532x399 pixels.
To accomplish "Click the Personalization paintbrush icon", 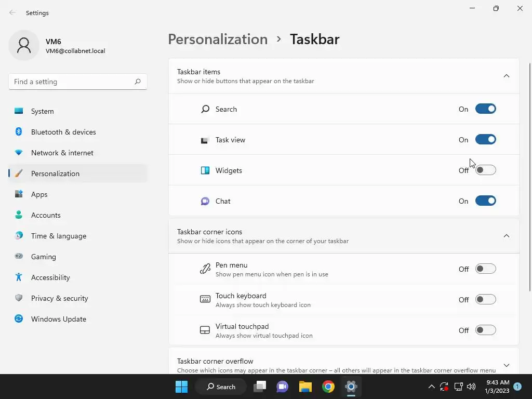I will click(19, 174).
